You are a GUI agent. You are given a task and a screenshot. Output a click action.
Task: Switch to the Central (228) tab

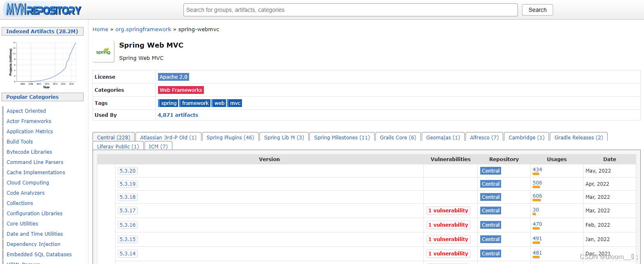coord(113,137)
